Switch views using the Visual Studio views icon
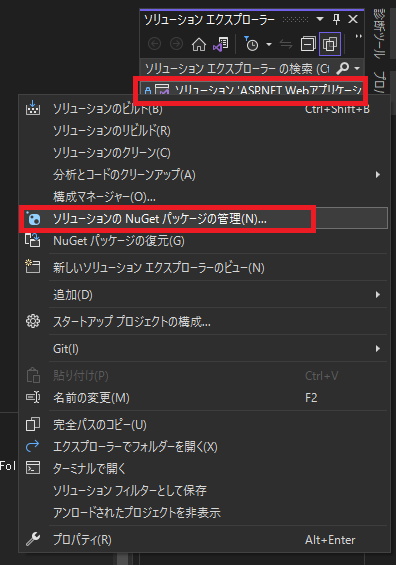The image size is (396, 565). click(x=221, y=44)
